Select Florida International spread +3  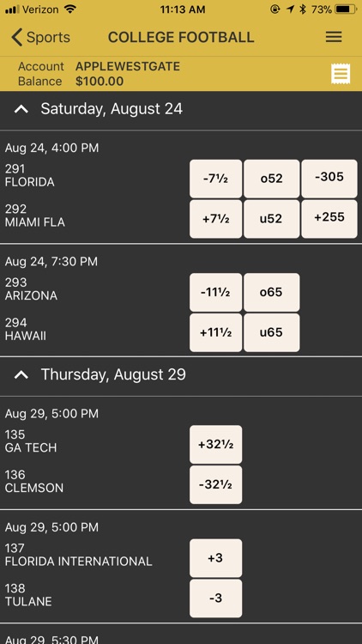[x=216, y=558]
